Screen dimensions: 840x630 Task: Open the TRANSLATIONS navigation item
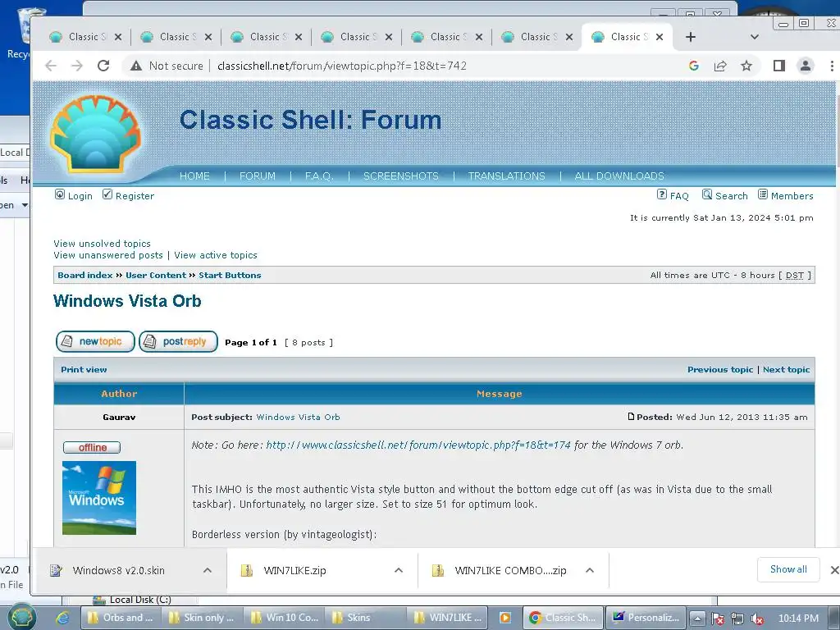point(506,176)
